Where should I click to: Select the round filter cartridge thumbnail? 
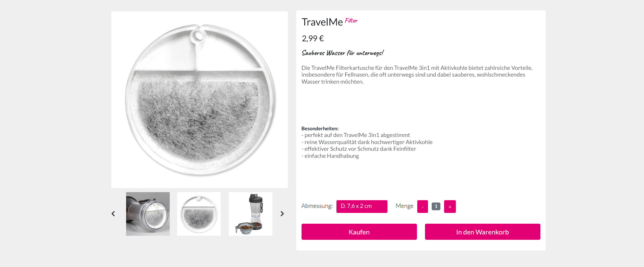199,214
